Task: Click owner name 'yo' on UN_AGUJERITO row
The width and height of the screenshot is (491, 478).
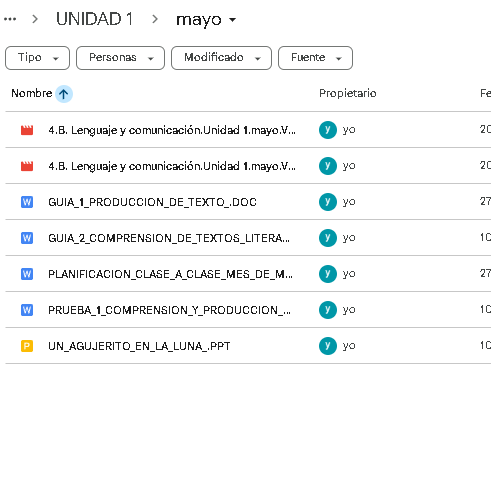Action: click(x=349, y=346)
